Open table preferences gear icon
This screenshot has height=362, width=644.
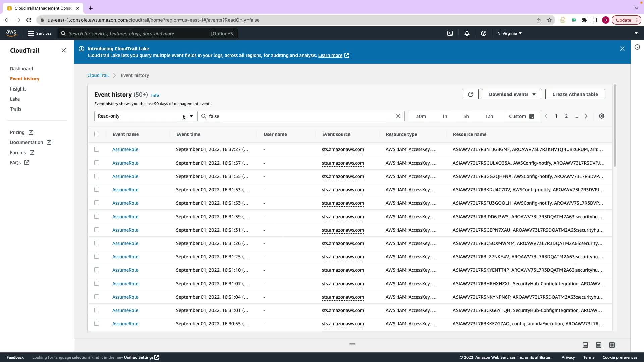pyautogui.click(x=601, y=116)
